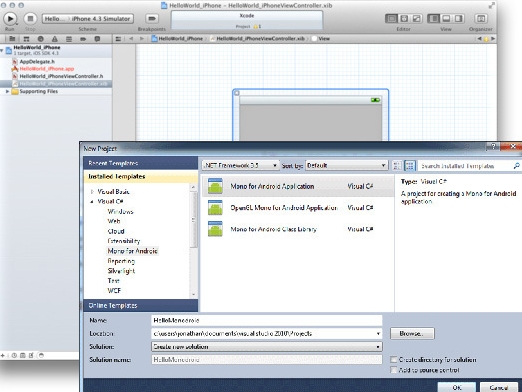
Task: Open the Solution Create new solution dropdown
Action: point(267,347)
